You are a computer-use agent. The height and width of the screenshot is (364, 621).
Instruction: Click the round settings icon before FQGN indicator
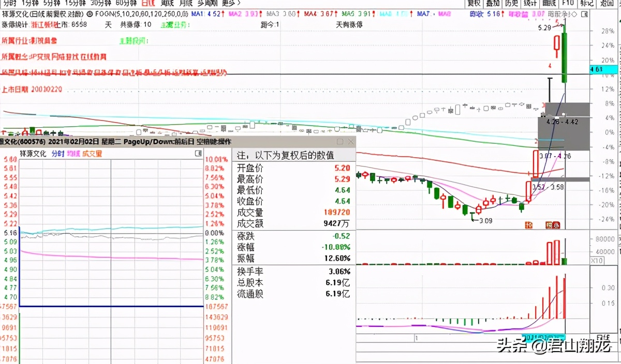tap(91, 14)
